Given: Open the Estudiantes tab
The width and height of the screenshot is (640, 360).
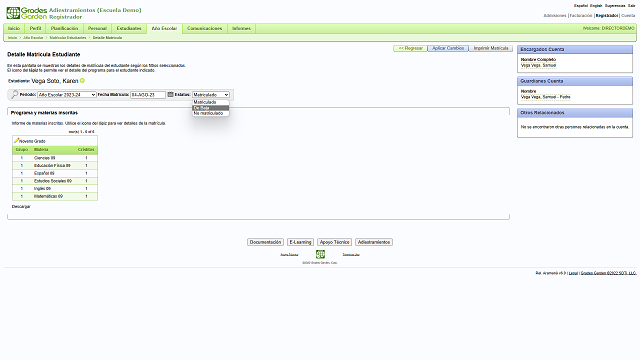Looking at the screenshot, I should tap(129, 29).
